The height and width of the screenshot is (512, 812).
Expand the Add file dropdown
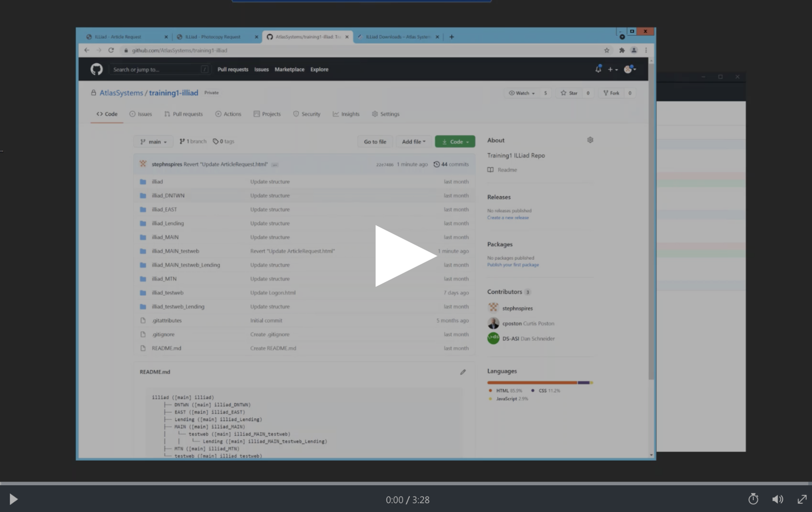click(x=413, y=142)
